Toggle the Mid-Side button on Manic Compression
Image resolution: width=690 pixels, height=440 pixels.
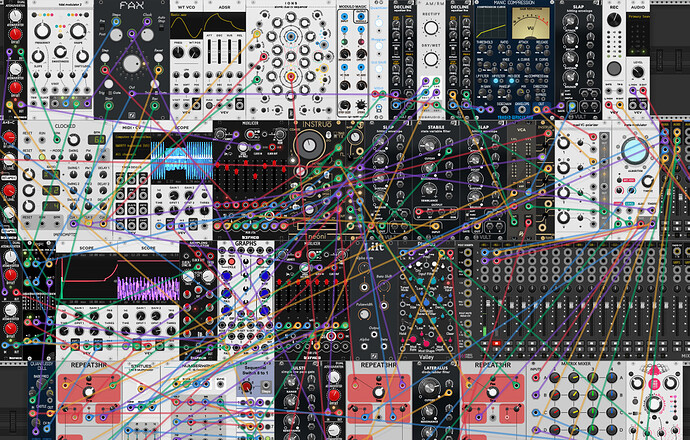click(511, 81)
